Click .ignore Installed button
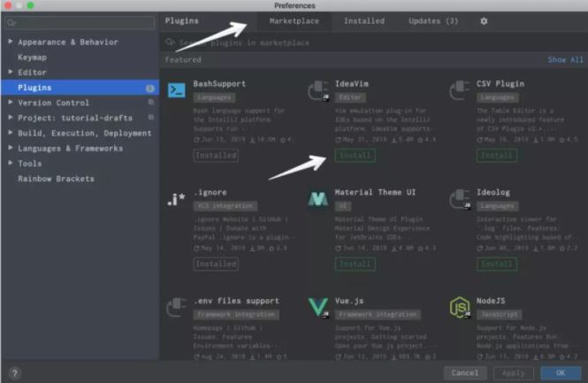This screenshot has height=383, width=588. pos(216,264)
